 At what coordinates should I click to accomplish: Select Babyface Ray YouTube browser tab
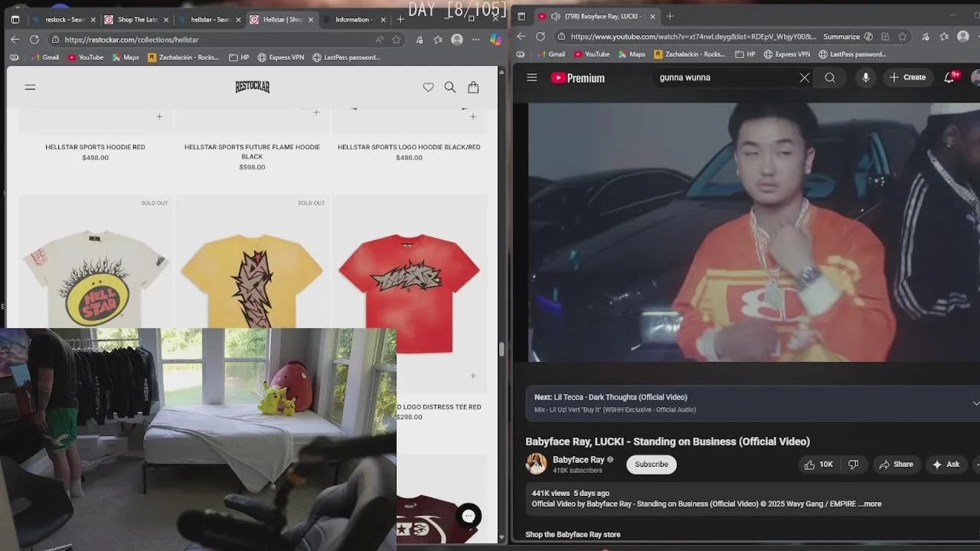597,16
